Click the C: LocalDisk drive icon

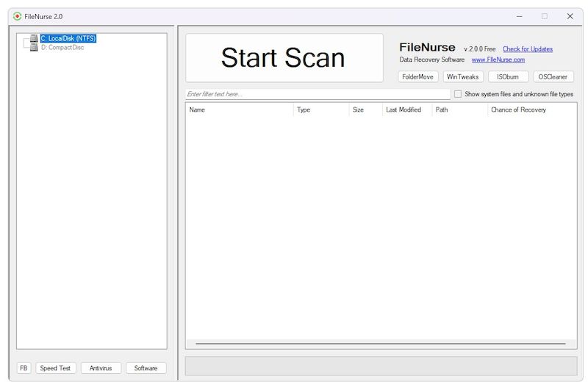34,38
